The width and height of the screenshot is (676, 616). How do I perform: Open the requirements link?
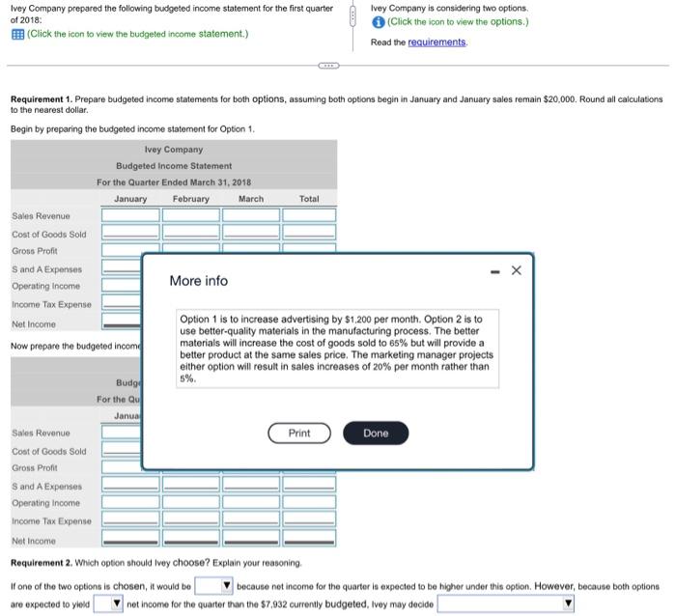[x=437, y=42]
